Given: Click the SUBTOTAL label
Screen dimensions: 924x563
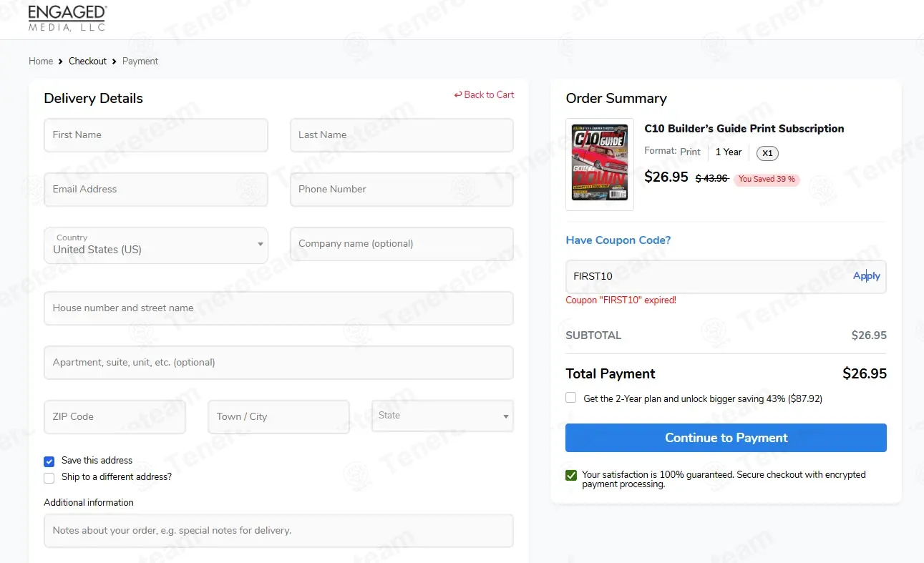Looking at the screenshot, I should pos(593,336).
